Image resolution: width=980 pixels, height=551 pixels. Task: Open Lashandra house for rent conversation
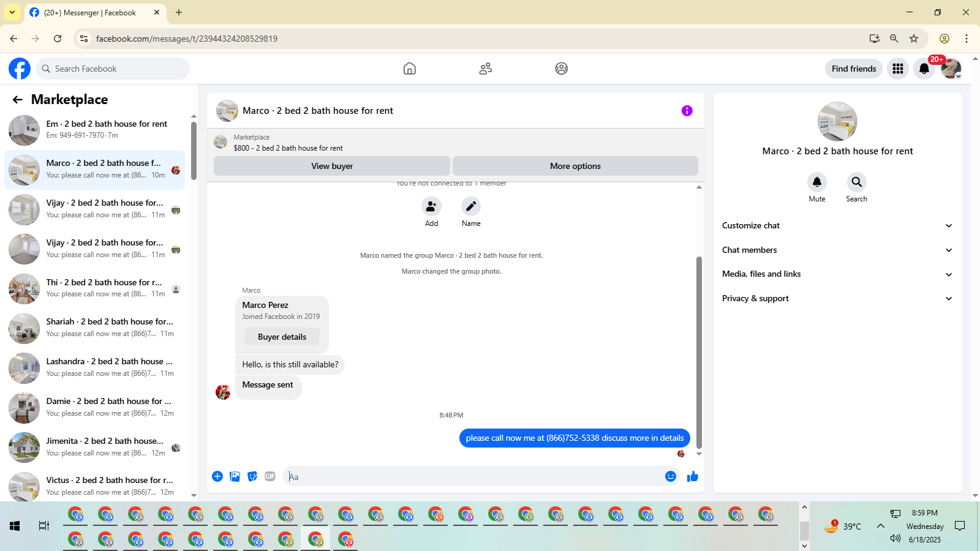[95, 367]
